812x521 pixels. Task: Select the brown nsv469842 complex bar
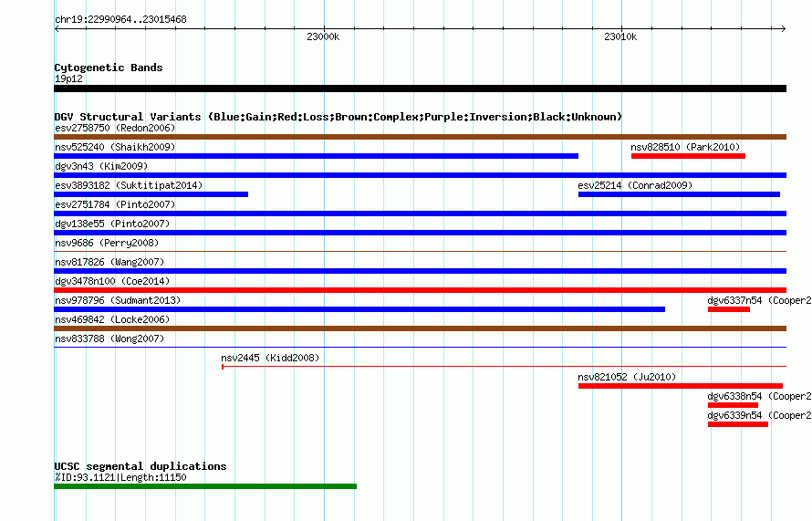pos(420,328)
